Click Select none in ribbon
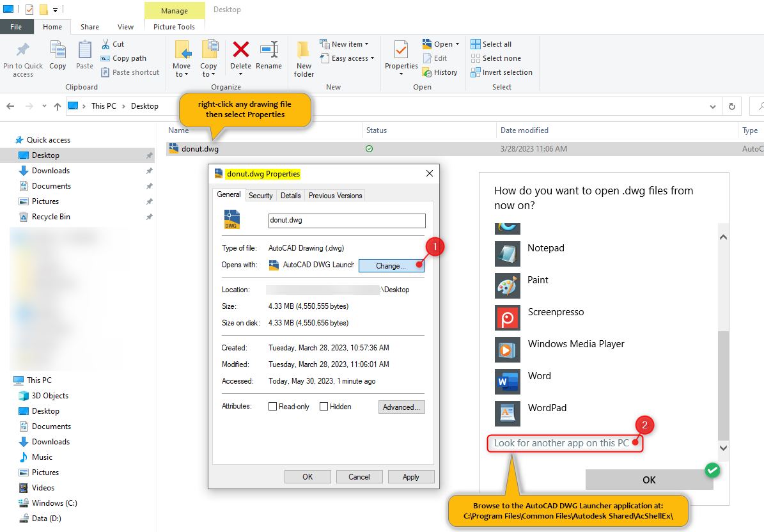The width and height of the screenshot is (764, 532). point(496,58)
